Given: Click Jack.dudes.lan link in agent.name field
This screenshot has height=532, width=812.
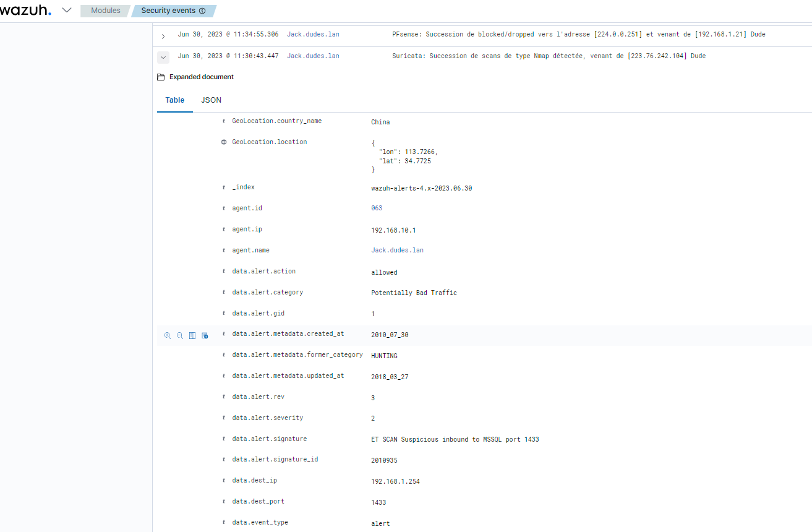Looking at the screenshot, I should point(397,251).
